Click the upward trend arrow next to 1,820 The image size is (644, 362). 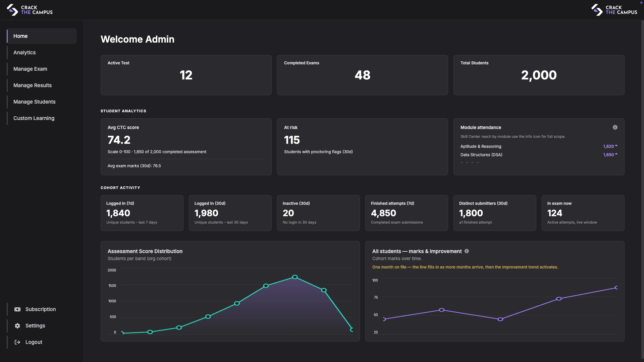coord(616,145)
